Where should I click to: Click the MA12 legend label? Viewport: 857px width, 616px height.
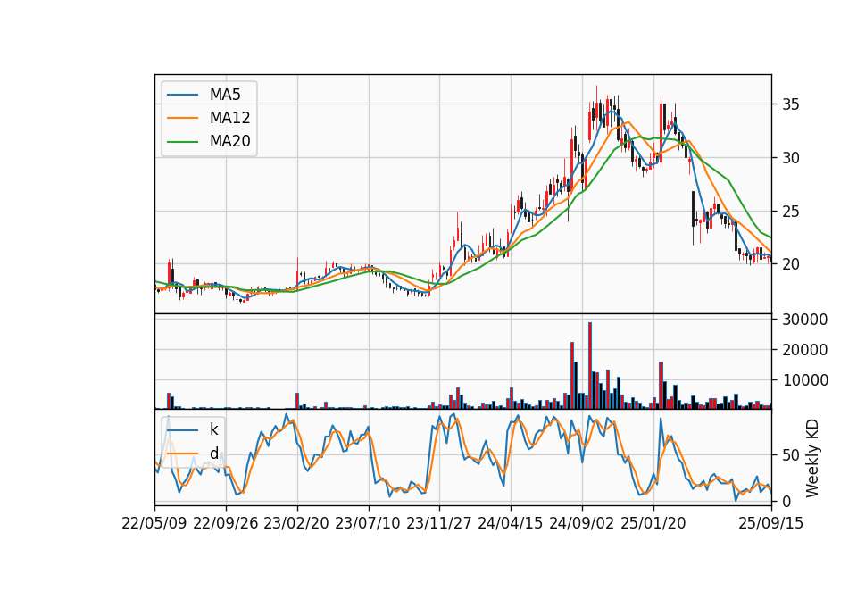[229, 118]
